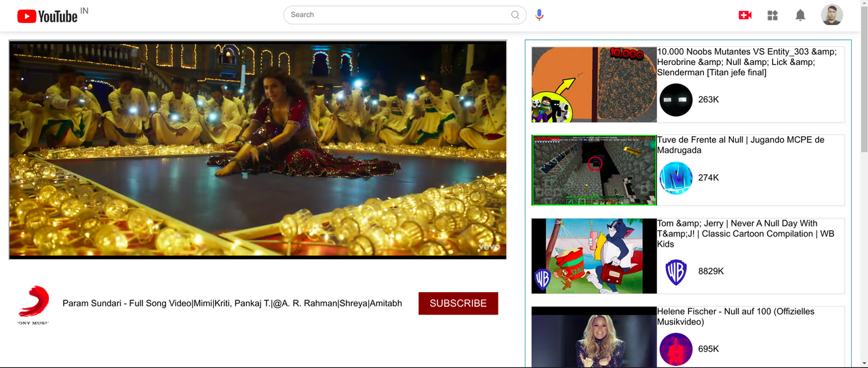Focus the Search input field
868x368 pixels.
pyautogui.click(x=405, y=15)
